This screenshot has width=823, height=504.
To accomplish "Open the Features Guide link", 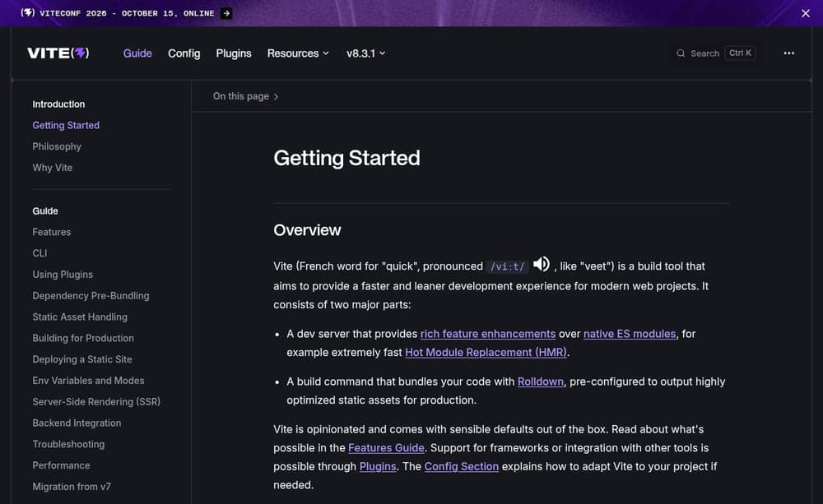I will [386, 448].
